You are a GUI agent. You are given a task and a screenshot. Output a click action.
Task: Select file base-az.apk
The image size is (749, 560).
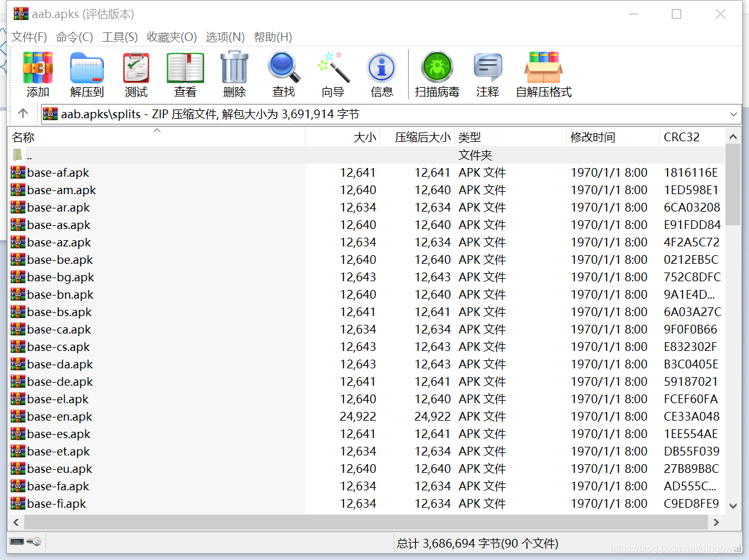[59, 242]
